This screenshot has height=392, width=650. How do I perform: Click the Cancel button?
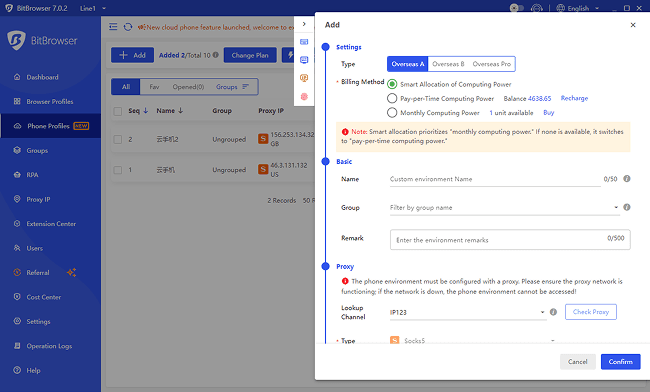click(x=577, y=361)
